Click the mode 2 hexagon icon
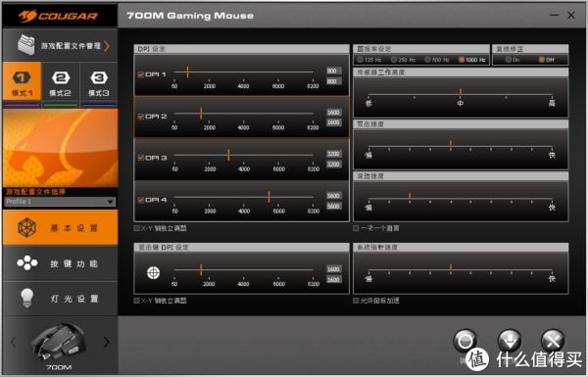The width and height of the screenshot is (588, 377). pyautogui.click(x=61, y=77)
